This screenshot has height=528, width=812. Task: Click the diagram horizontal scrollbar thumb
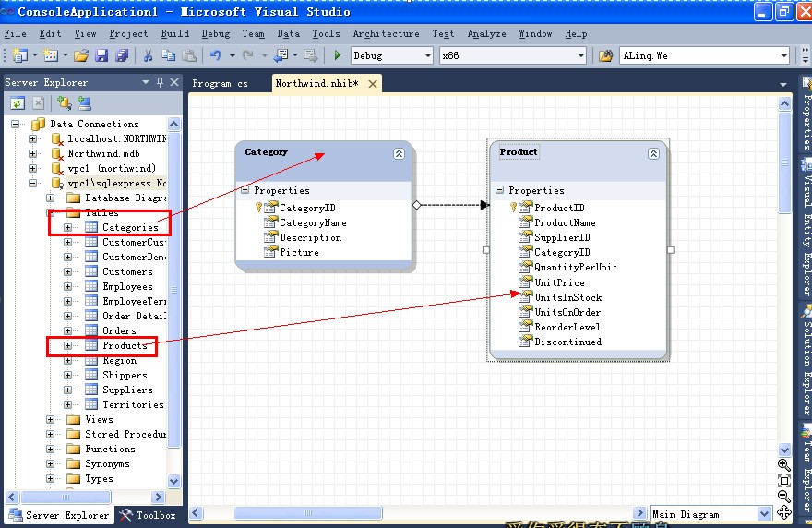(x=308, y=513)
